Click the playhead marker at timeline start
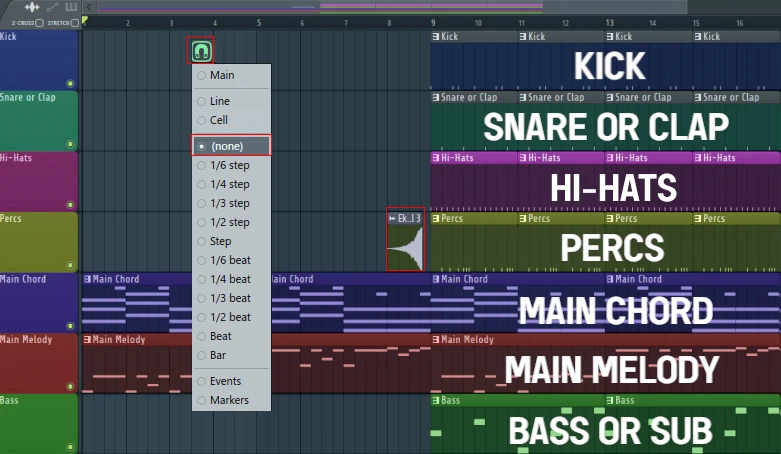The width and height of the screenshot is (781, 454). pyautogui.click(x=85, y=21)
